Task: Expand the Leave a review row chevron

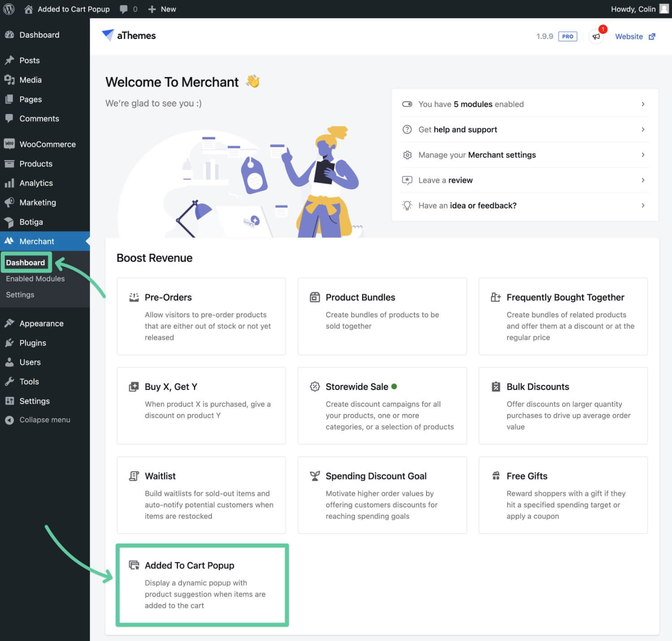Action: pyautogui.click(x=643, y=180)
